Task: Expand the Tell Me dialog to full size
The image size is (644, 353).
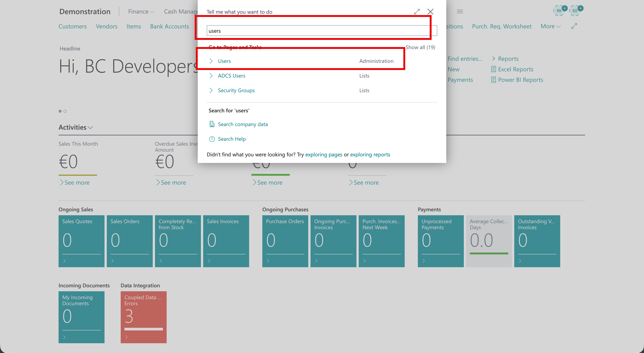Action: [417, 12]
